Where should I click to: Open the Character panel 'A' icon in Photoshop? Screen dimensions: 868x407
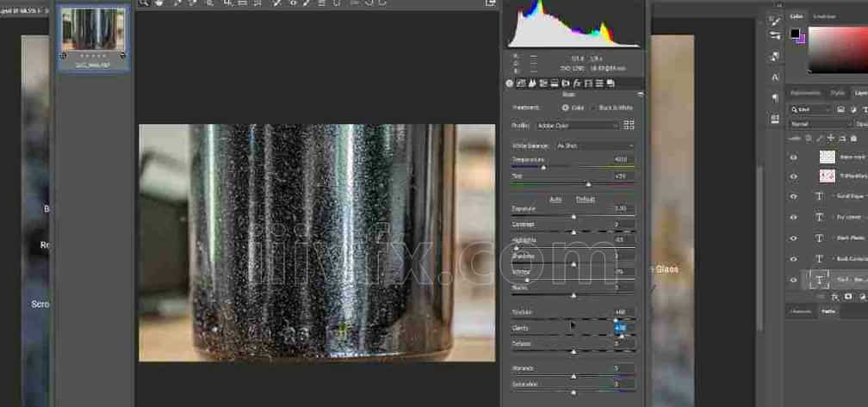(775, 77)
